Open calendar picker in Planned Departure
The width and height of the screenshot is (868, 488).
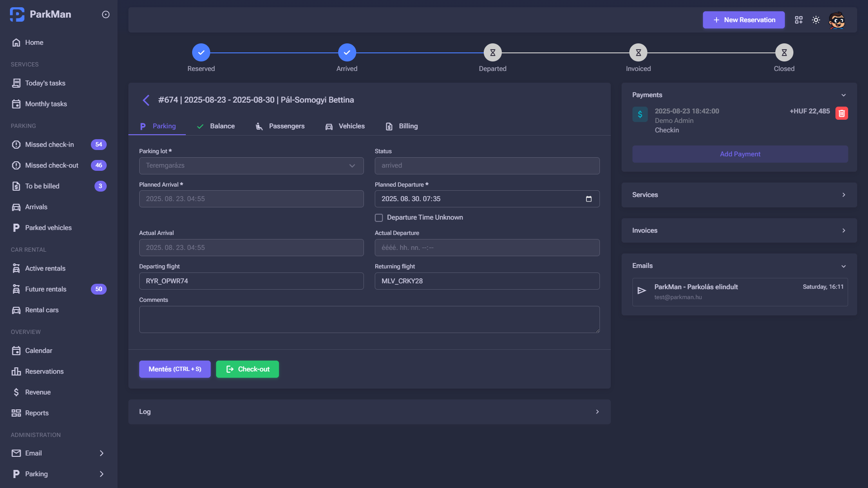pyautogui.click(x=589, y=199)
